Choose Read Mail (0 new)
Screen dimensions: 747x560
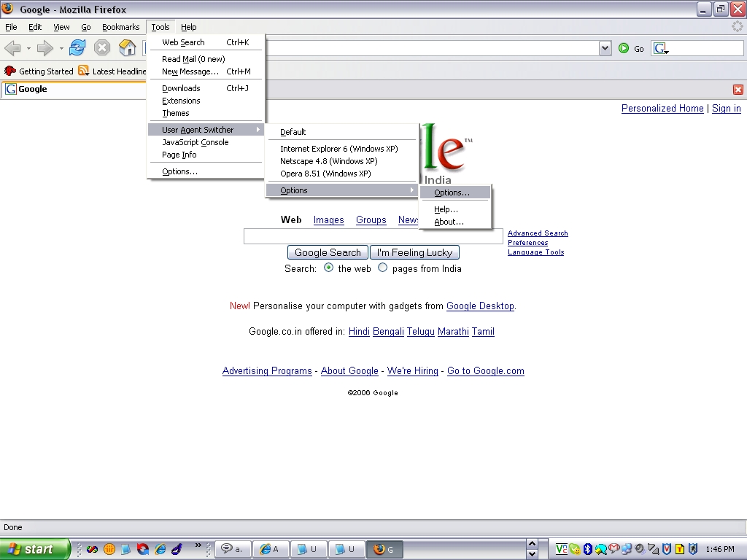206,59
